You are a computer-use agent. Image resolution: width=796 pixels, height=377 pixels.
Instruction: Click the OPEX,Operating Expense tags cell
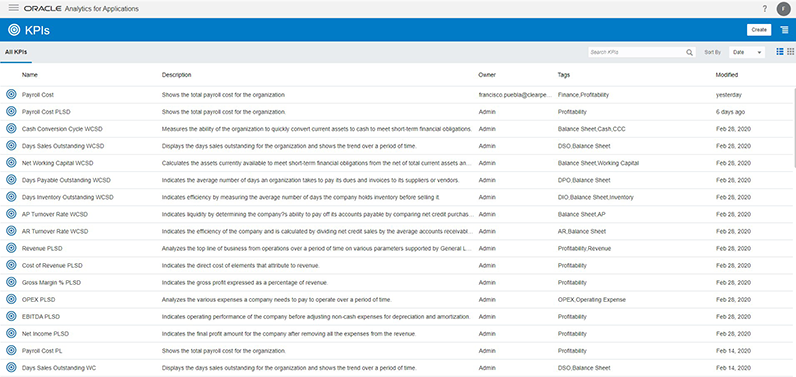coord(591,300)
